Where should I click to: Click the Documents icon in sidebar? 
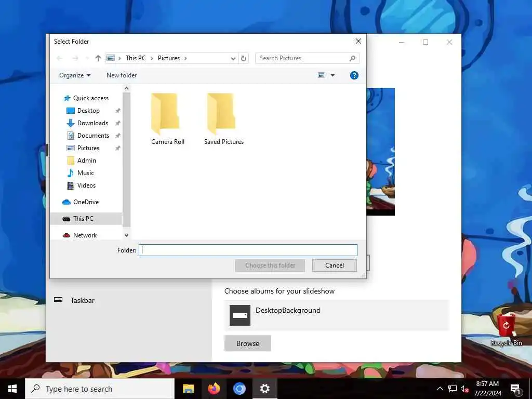pyautogui.click(x=71, y=136)
